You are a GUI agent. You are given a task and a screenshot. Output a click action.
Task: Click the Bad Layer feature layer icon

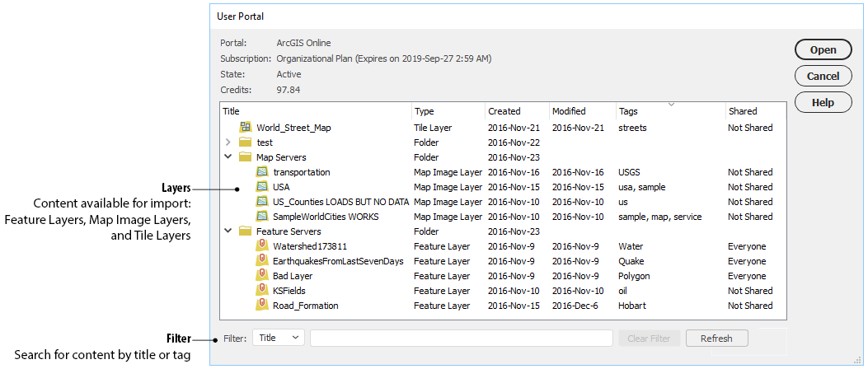click(262, 275)
